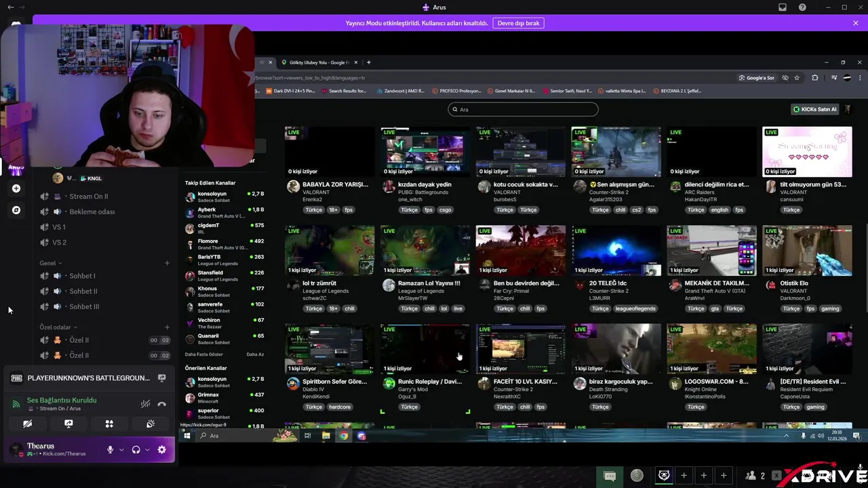Image resolution: width=868 pixels, height=488 pixels.
Task: Collapse the Genel channel category
Action: [51, 263]
